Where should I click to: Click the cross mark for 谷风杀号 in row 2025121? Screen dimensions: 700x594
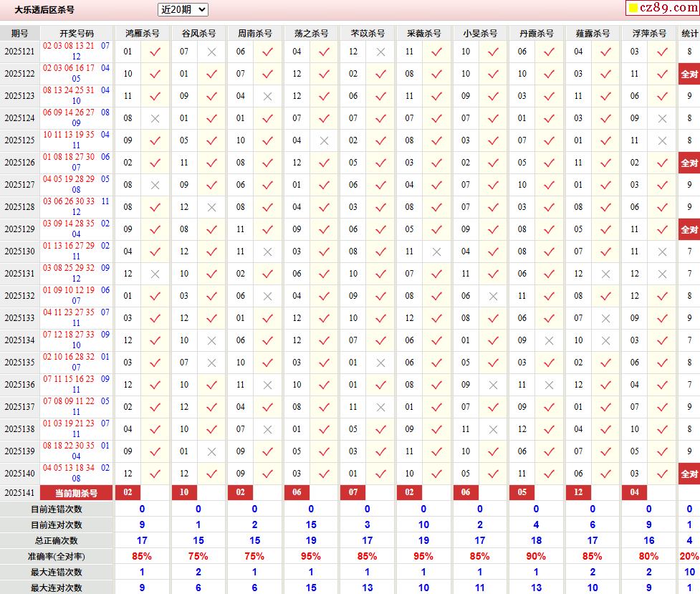coord(211,52)
